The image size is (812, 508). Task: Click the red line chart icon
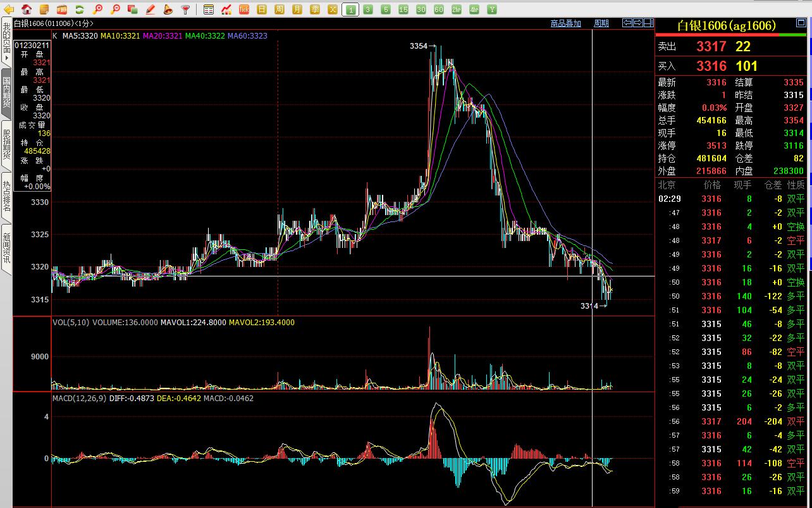(x=226, y=9)
